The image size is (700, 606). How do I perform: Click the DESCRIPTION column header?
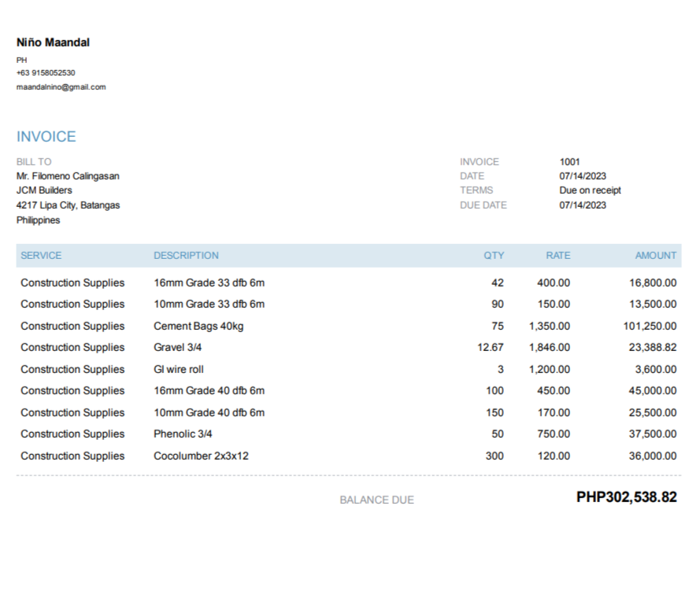pos(186,256)
